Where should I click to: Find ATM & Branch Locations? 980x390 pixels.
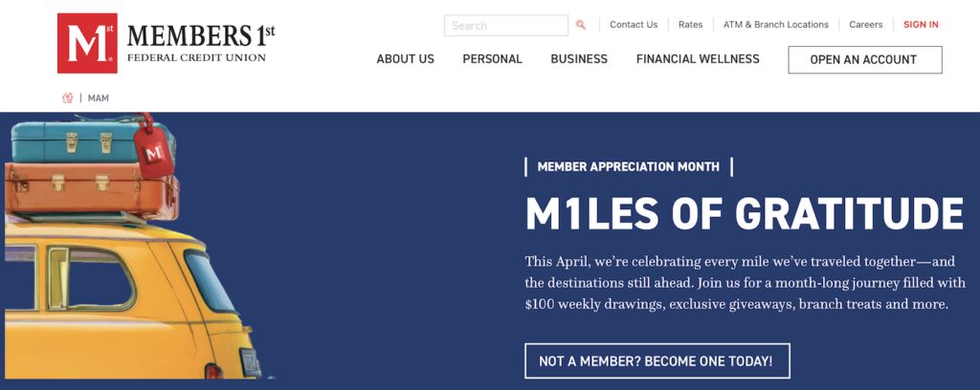pos(776,25)
